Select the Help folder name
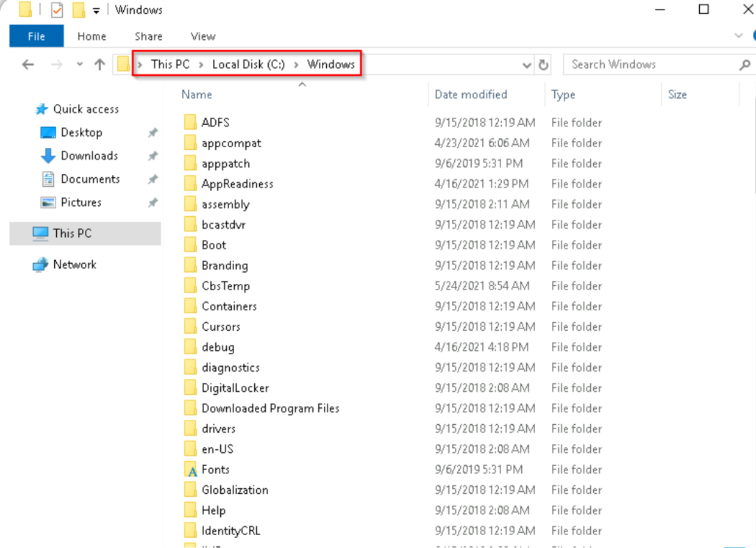This screenshot has width=756, height=548. pyautogui.click(x=213, y=510)
